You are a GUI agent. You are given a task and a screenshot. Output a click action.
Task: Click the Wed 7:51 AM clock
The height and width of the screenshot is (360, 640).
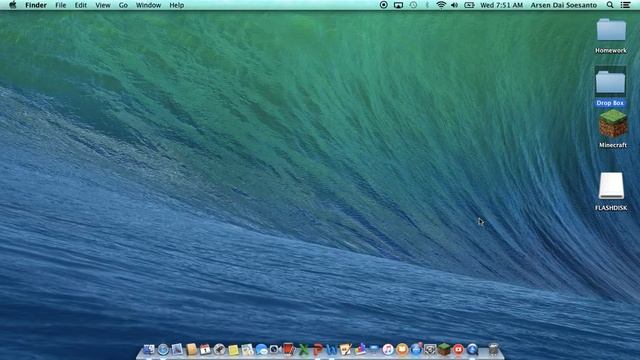click(501, 5)
